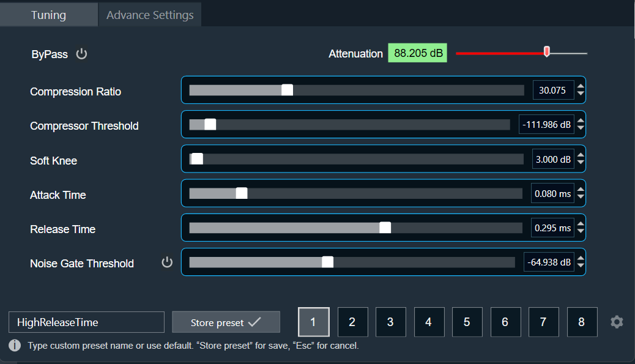This screenshot has height=364, width=635.
Task: Select preset slot 1
Action: 313,322
